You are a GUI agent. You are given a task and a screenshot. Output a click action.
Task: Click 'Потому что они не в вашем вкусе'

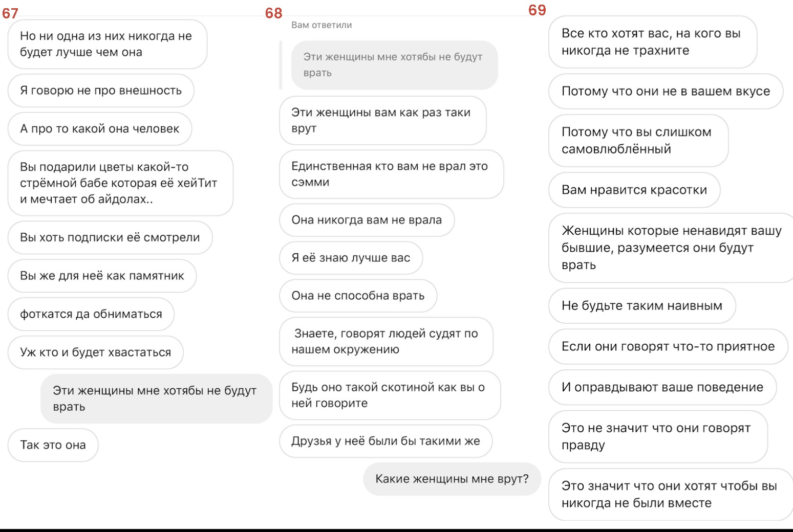(x=666, y=92)
